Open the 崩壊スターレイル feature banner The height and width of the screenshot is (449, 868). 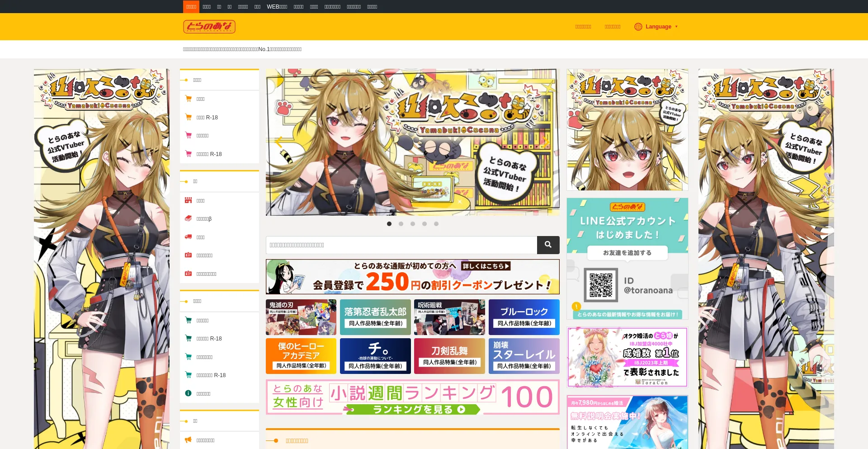[524, 356]
